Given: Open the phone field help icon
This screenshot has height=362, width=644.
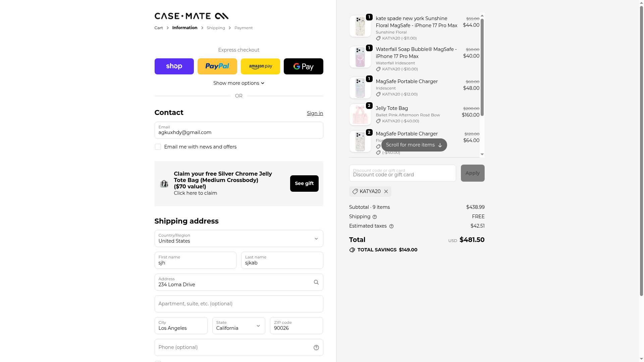Looking at the screenshot, I should tap(316, 348).
